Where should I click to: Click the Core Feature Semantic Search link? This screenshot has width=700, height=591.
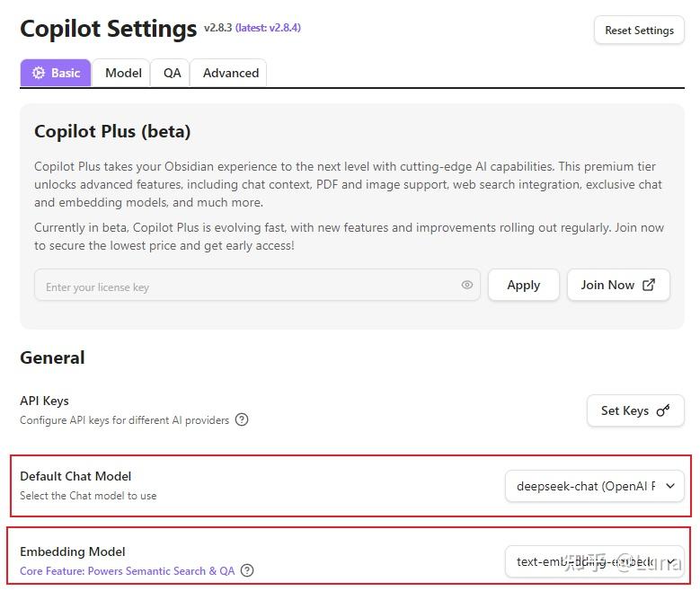(127, 570)
